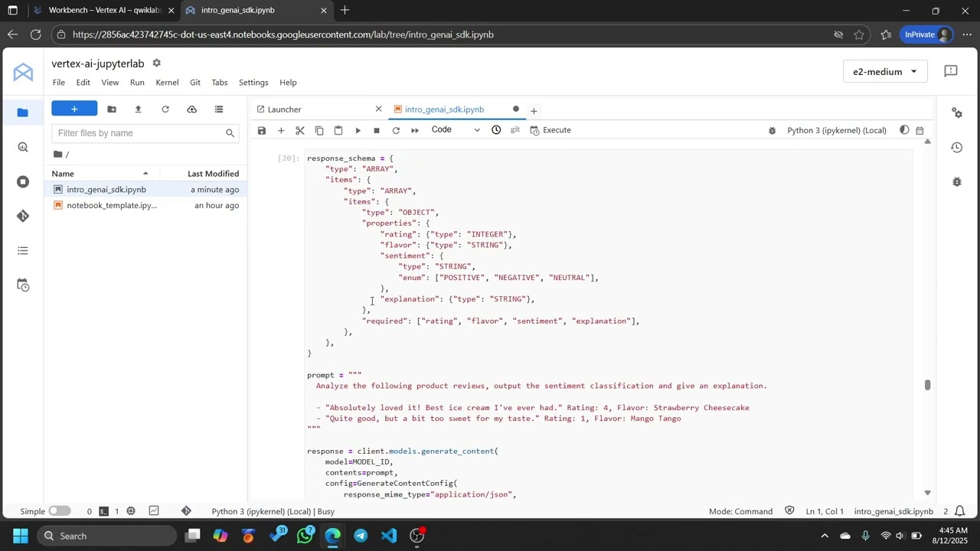This screenshot has height=551, width=980.
Task: Open the Git menu
Action: coord(195,83)
